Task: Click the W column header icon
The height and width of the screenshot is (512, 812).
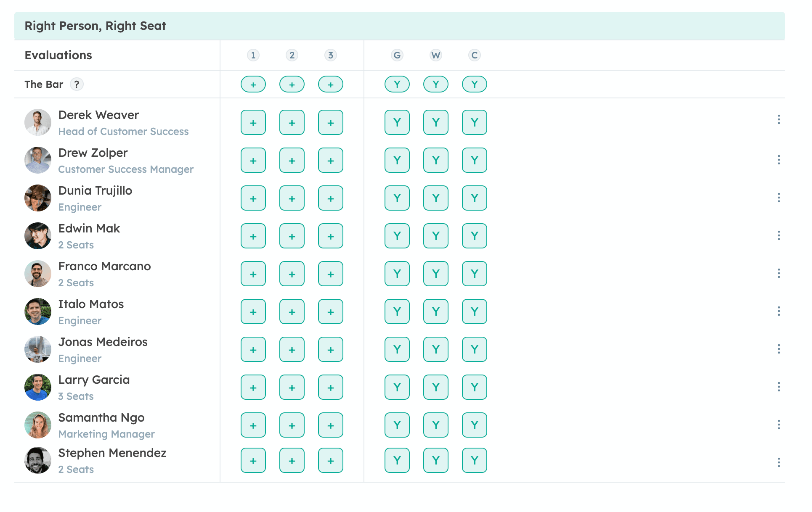Action: (435, 55)
